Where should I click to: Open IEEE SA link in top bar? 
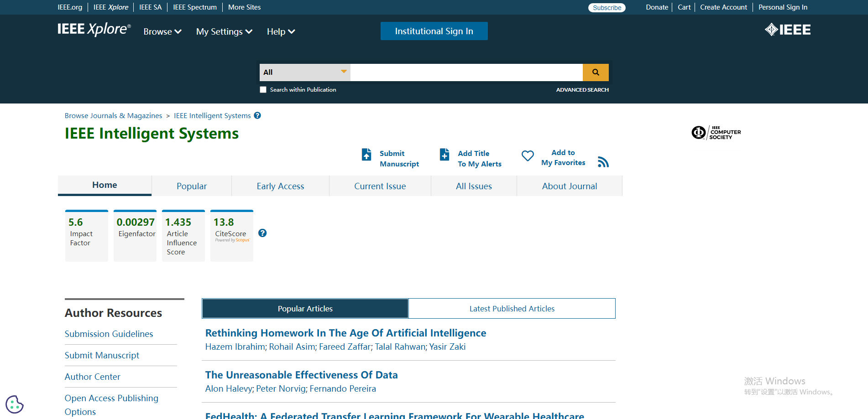pos(151,7)
